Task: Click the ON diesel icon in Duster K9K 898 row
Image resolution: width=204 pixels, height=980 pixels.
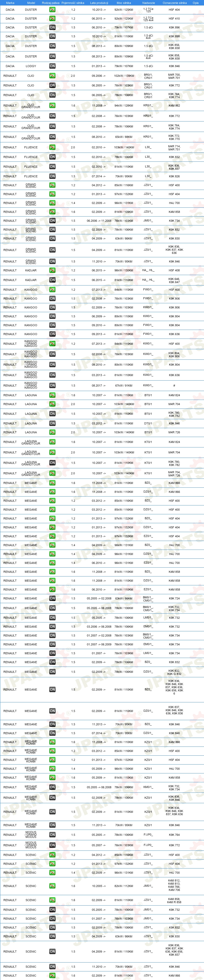Action: (x=52, y=36)
